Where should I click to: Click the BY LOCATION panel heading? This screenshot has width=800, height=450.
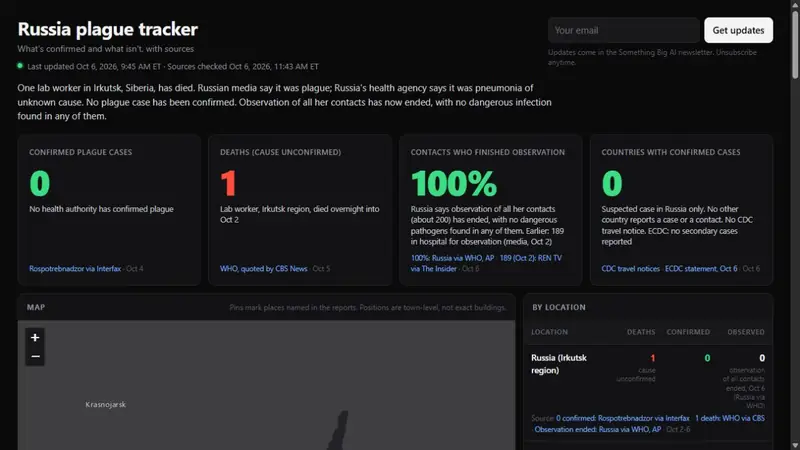(x=559, y=307)
